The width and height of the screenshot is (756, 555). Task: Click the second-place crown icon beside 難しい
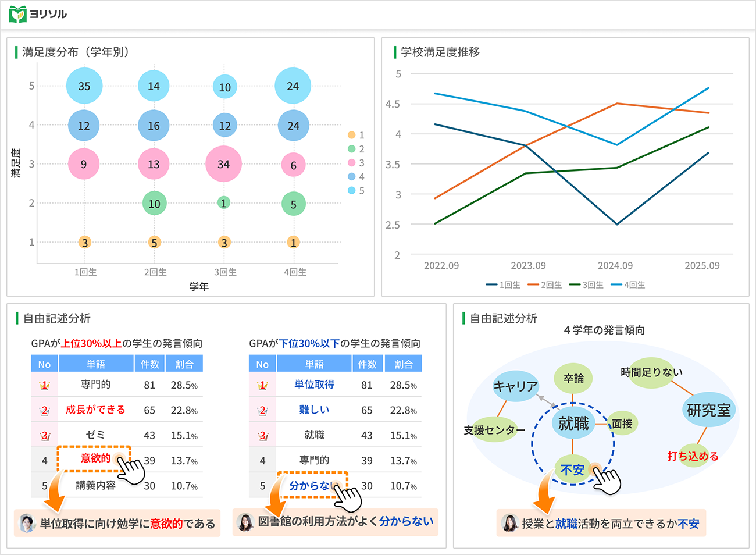(262, 410)
